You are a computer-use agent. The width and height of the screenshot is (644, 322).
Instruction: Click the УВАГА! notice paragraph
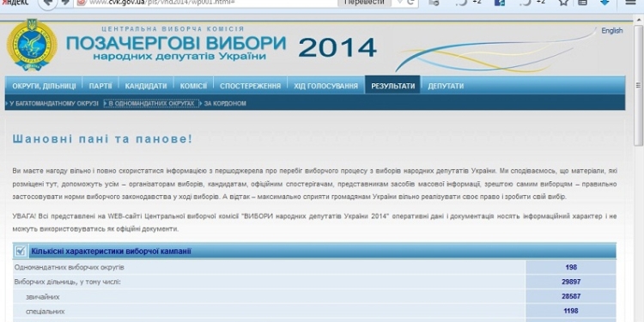pos(314,222)
